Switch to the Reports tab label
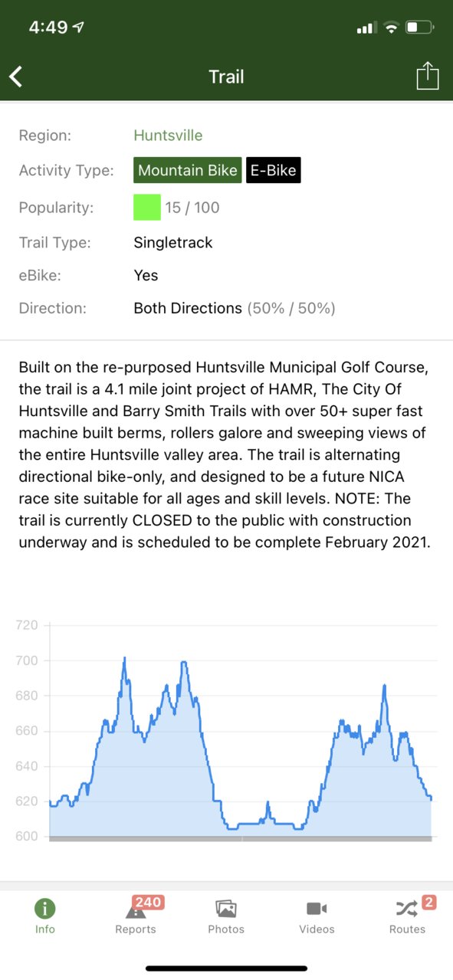This screenshot has width=453, height=980. [x=136, y=929]
